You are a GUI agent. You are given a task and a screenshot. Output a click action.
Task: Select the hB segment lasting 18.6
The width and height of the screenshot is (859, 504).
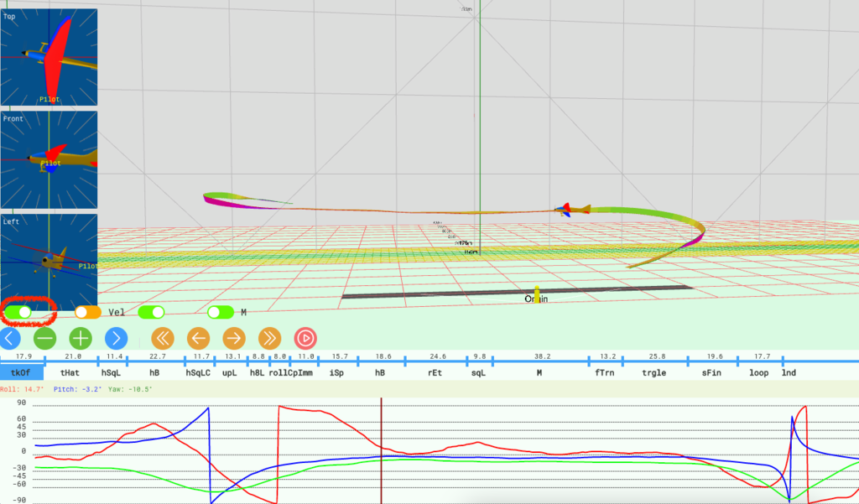tap(380, 372)
